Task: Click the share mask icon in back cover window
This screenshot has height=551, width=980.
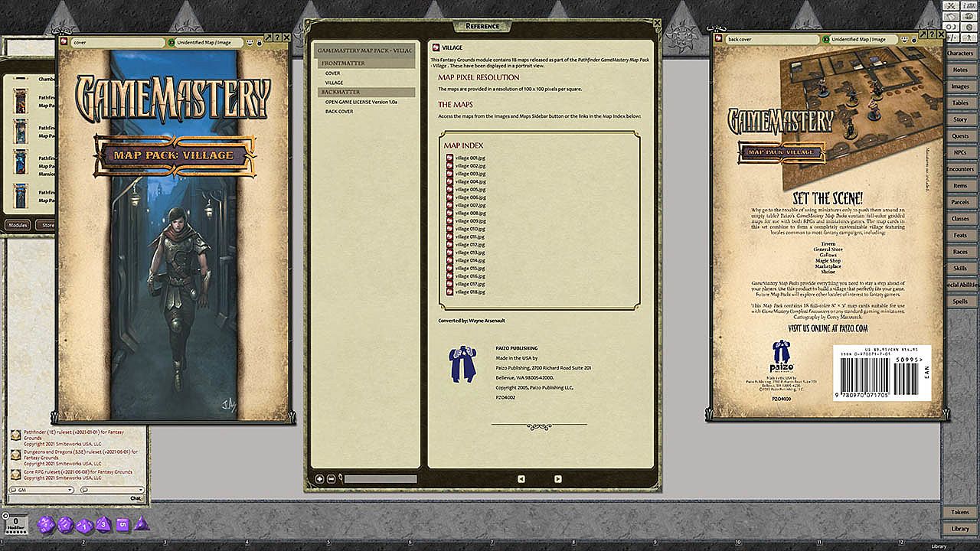Action: coord(903,40)
